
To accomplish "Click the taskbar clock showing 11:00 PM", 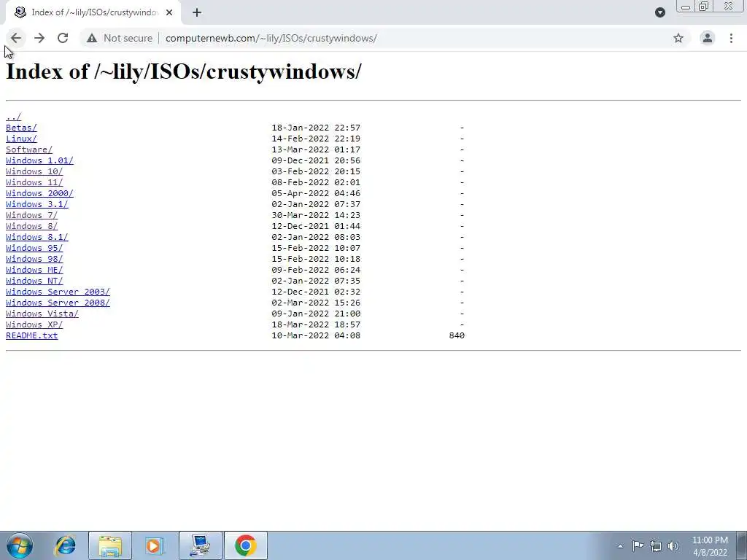I will tap(710, 546).
